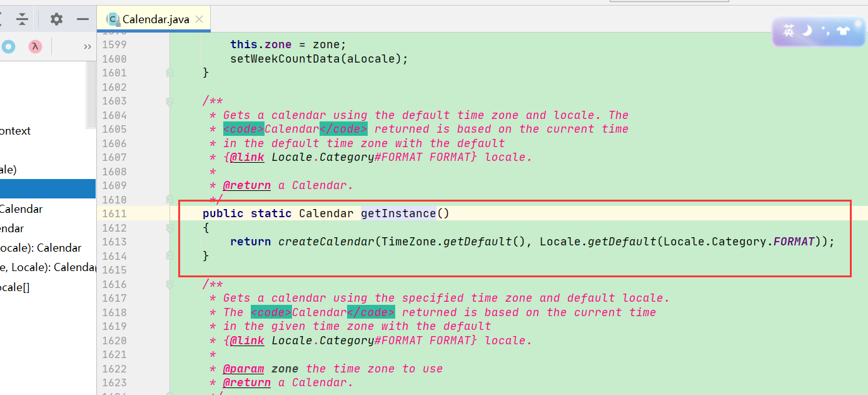Click highlighted '<code>' tag on line 1618
This screenshot has height=395, width=868.
pyautogui.click(x=271, y=312)
